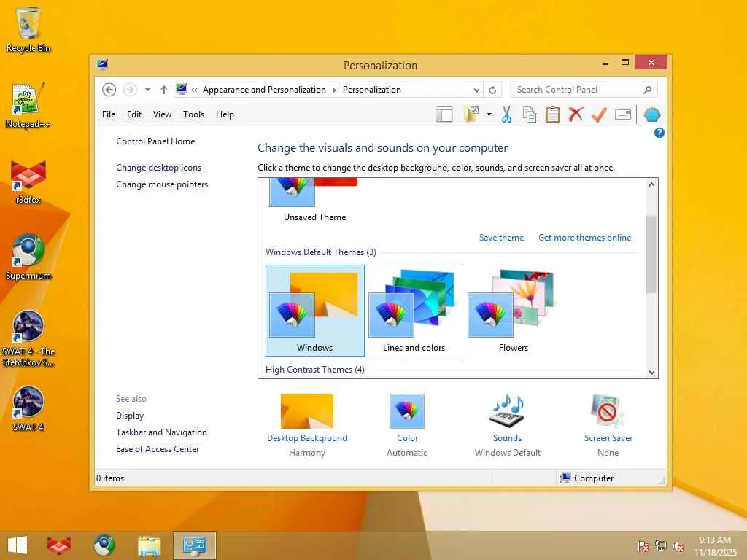
Task: Click the blue shell toolbar icon
Action: (651, 114)
